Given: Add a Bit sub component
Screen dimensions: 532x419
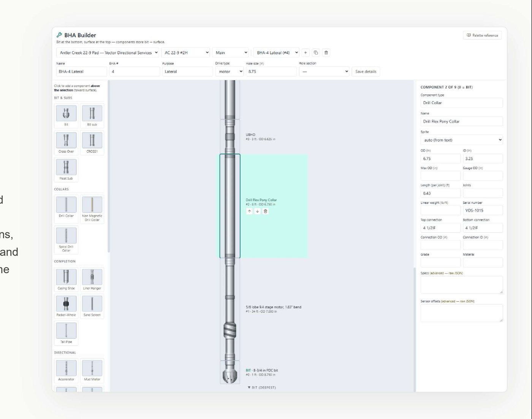Looking at the screenshot, I should (x=92, y=116).
